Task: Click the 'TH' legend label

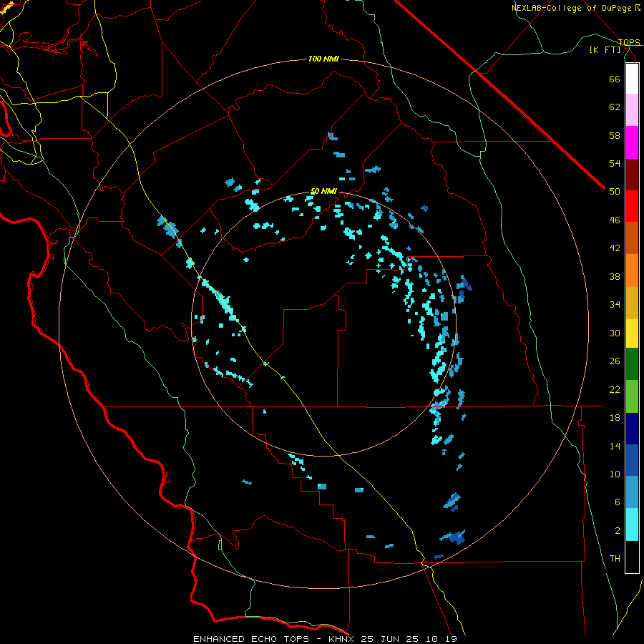Action: tap(615, 559)
